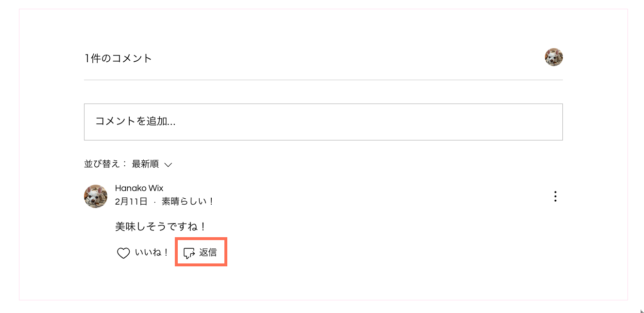Click the 素晴らしい！ rating label
644x313 pixels.
click(187, 201)
